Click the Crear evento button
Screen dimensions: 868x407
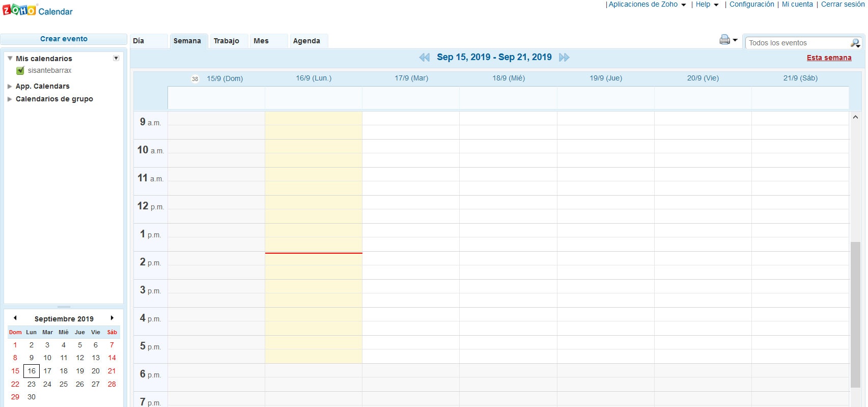click(64, 39)
